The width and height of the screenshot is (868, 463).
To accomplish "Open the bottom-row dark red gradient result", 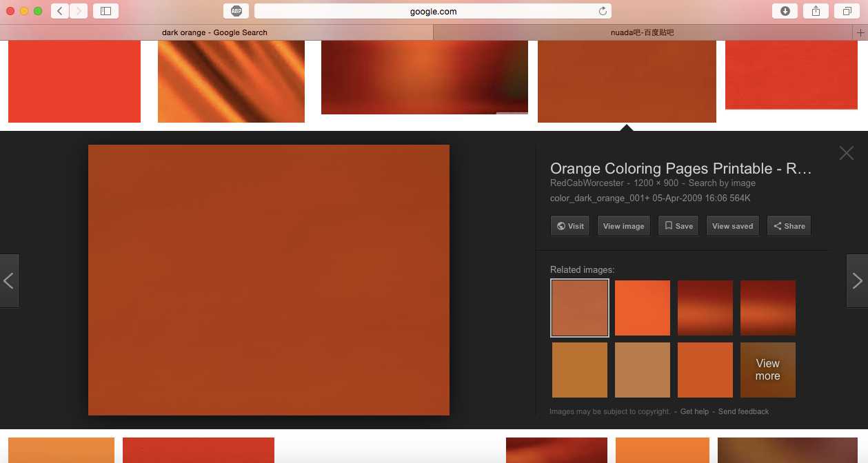I will (556, 450).
